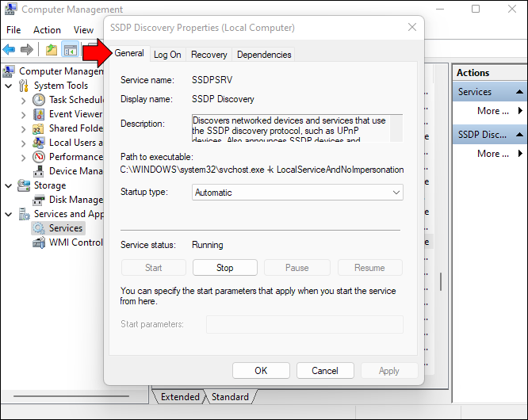This screenshot has width=528, height=420.
Task: Expand the Event Viewer node
Action: [x=23, y=115]
